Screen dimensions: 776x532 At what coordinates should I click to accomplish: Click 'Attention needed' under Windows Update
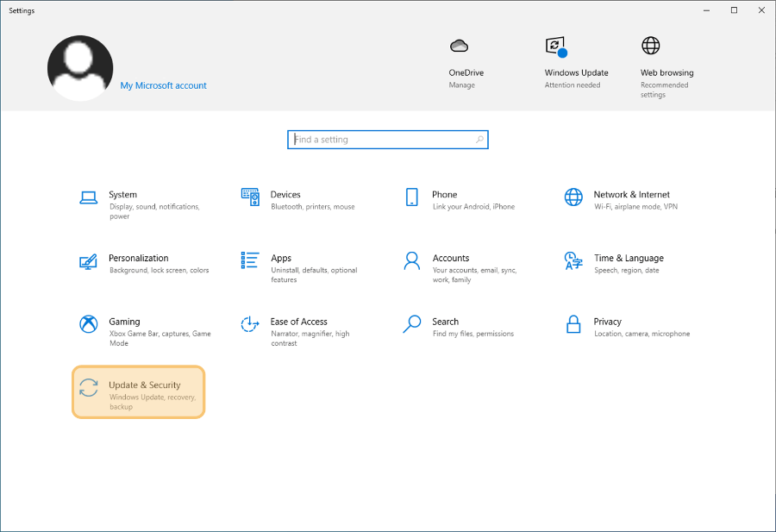(573, 85)
